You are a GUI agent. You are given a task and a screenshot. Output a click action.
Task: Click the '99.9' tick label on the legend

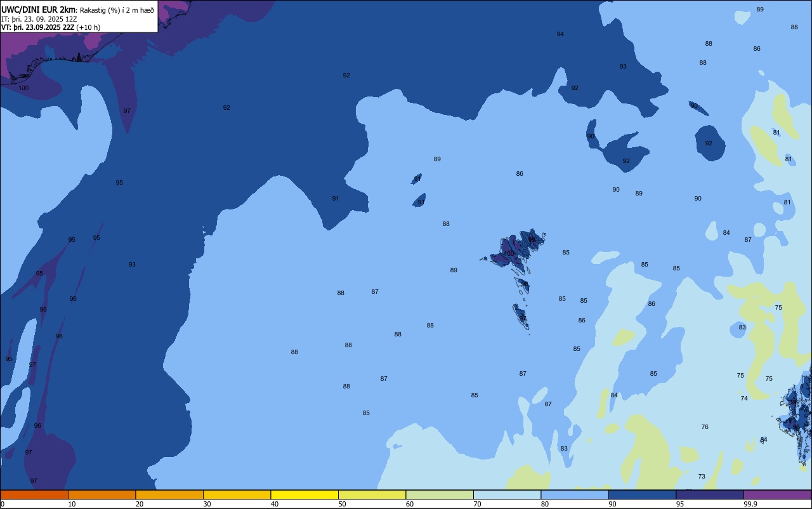pyautogui.click(x=751, y=504)
